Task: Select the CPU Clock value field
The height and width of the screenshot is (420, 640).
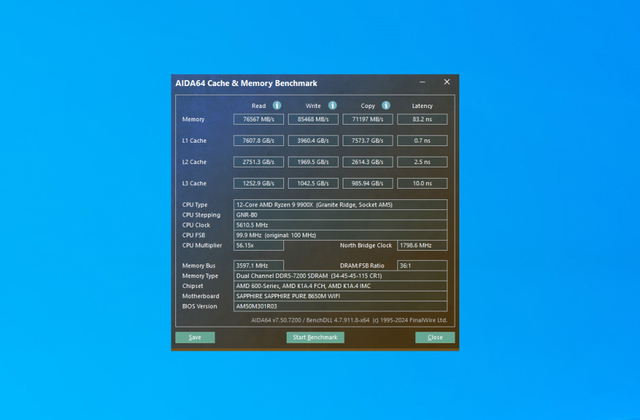Action: (340, 225)
